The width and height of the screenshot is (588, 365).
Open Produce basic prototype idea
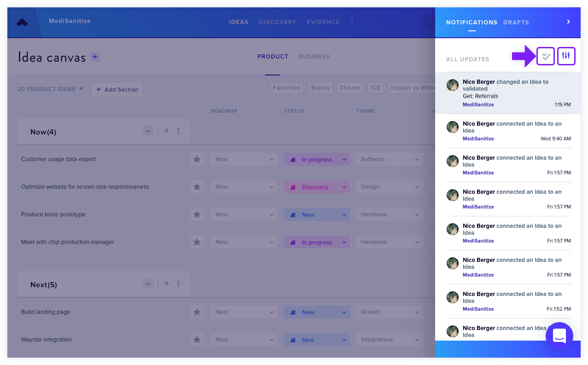[53, 214]
